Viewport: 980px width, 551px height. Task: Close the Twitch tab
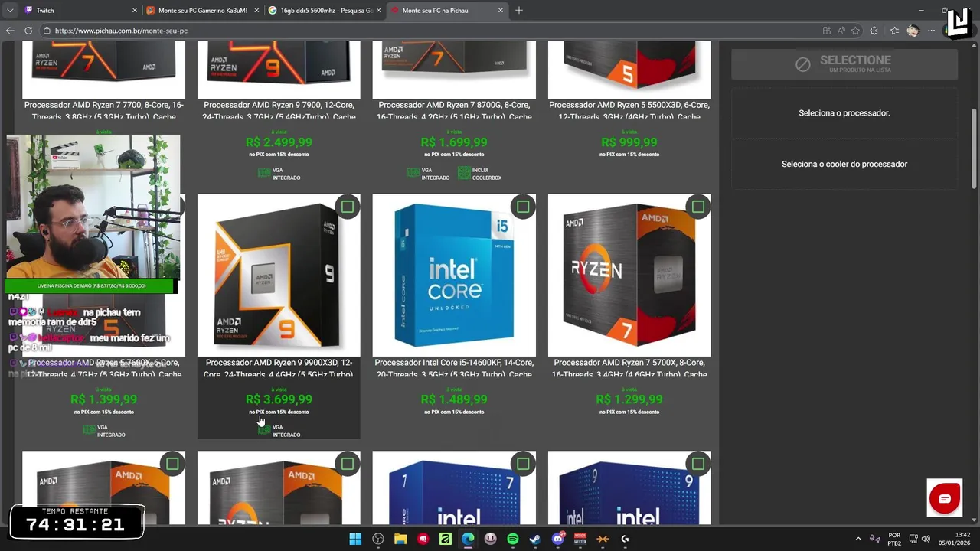pos(135,10)
